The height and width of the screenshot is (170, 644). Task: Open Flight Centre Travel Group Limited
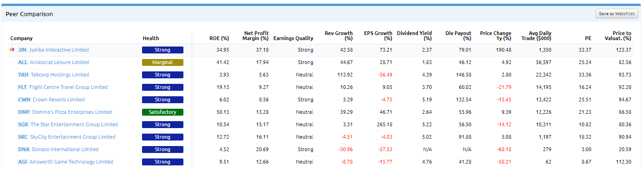tap(68, 87)
